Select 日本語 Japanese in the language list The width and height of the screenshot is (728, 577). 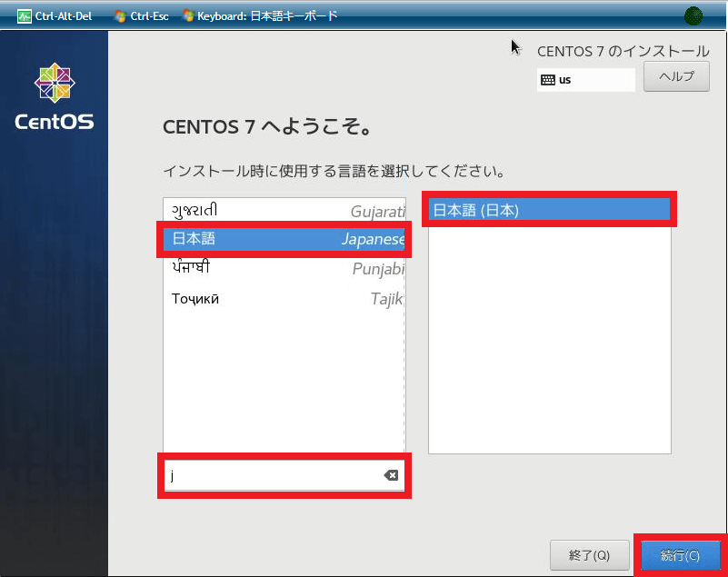click(x=284, y=239)
